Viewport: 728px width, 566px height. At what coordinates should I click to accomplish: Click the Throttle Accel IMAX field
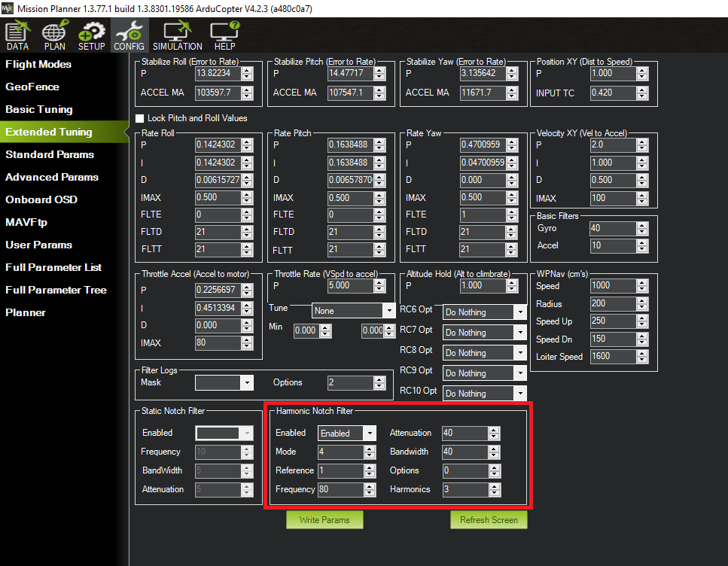(218, 343)
